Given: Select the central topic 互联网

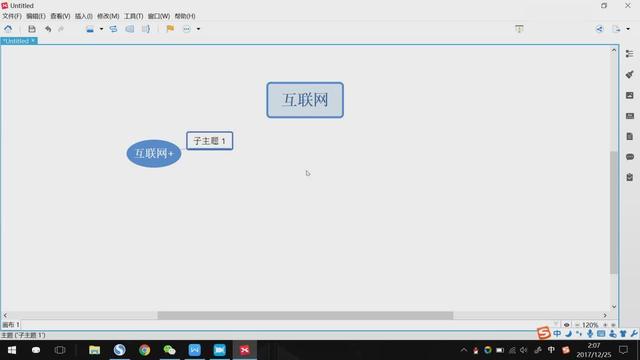Looking at the screenshot, I should tap(305, 100).
